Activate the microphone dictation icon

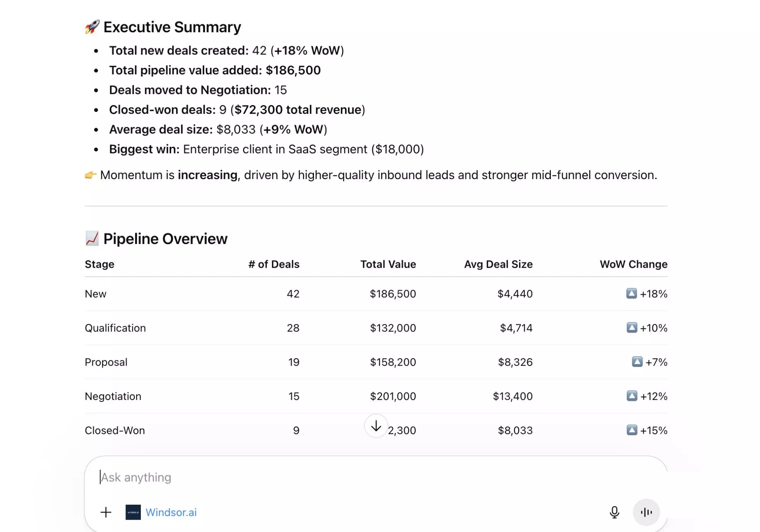(x=615, y=512)
